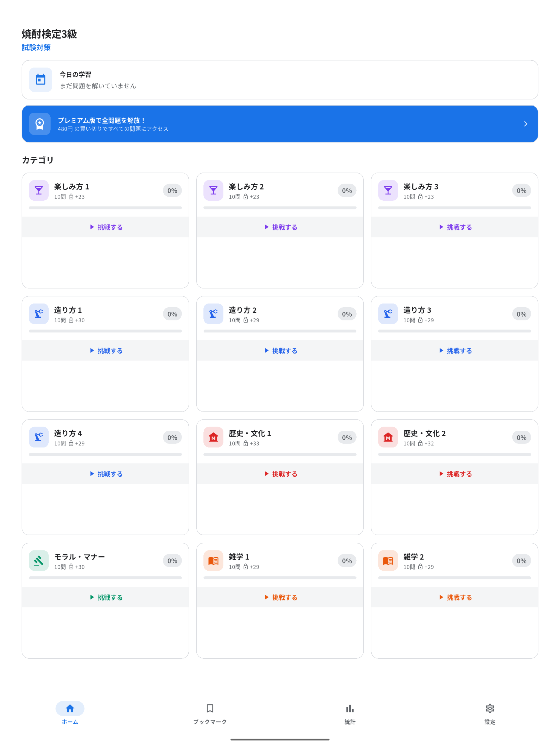Screen dimensions: 560x747
Task: Tap the lock icon in 歴史・文化 1
Action: click(246, 443)
